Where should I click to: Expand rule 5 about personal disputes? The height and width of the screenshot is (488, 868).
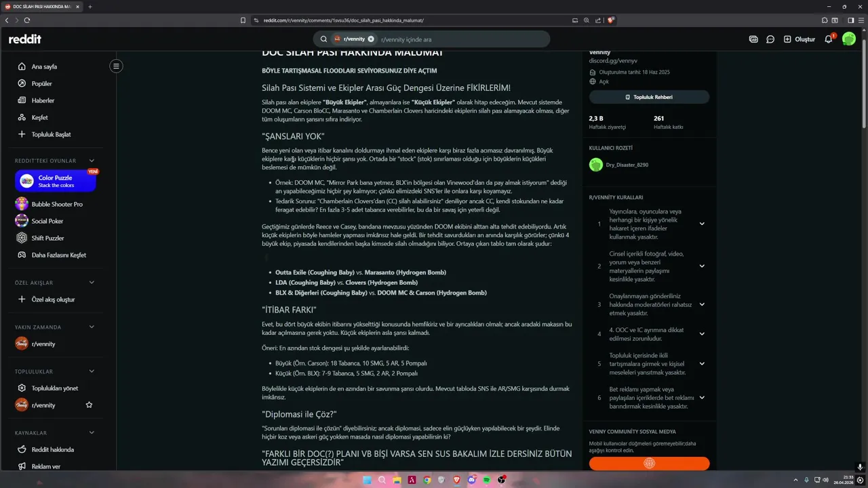[x=702, y=363]
